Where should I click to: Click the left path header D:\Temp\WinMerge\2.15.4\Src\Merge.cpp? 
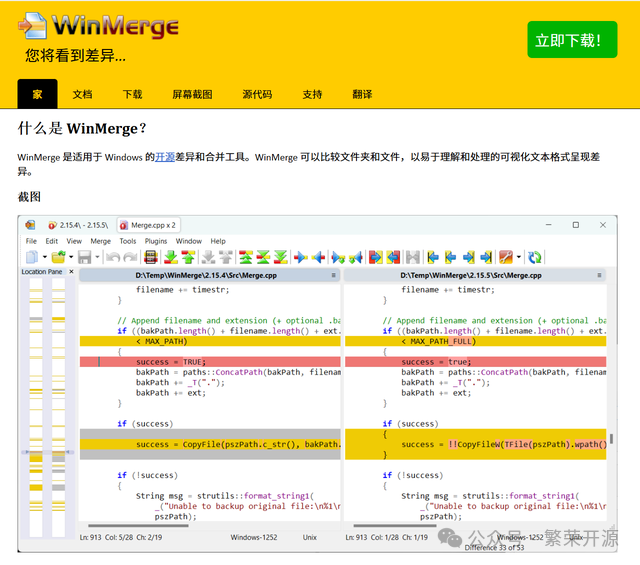(x=206, y=276)
